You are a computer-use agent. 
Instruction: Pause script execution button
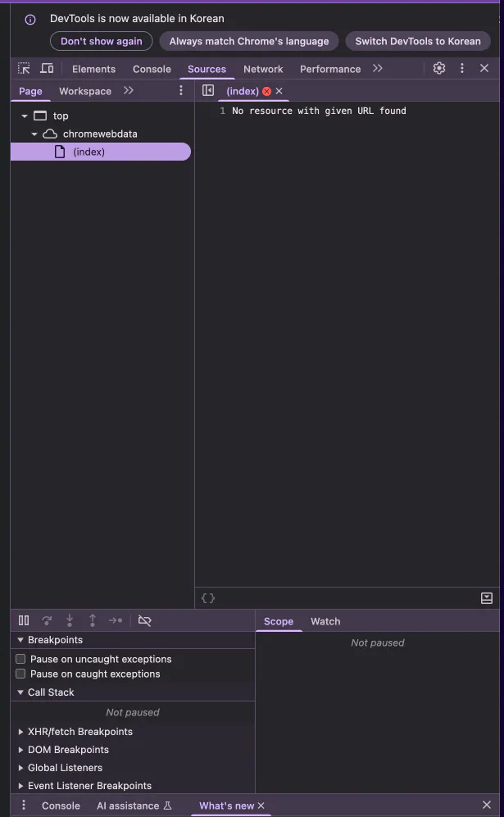point(24,620)
